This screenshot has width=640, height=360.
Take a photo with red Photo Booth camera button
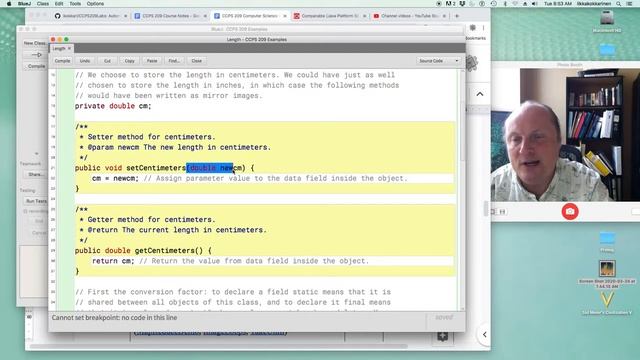point(570,211)
